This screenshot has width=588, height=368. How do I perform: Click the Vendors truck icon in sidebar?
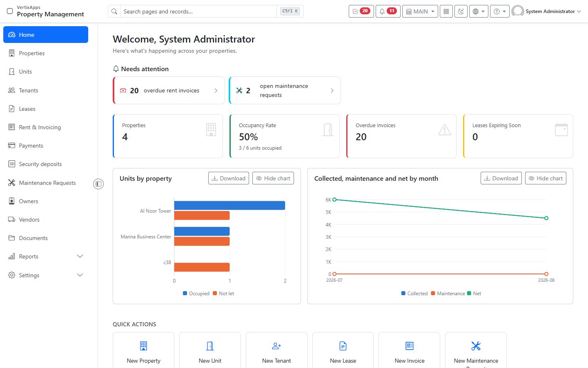[11, 220]
